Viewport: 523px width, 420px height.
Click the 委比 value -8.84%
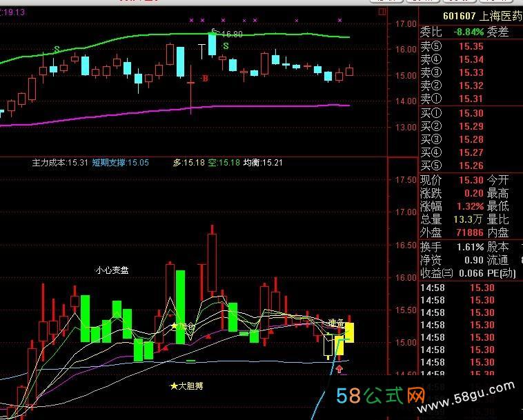pyautogui.click(x=468, y=32)
